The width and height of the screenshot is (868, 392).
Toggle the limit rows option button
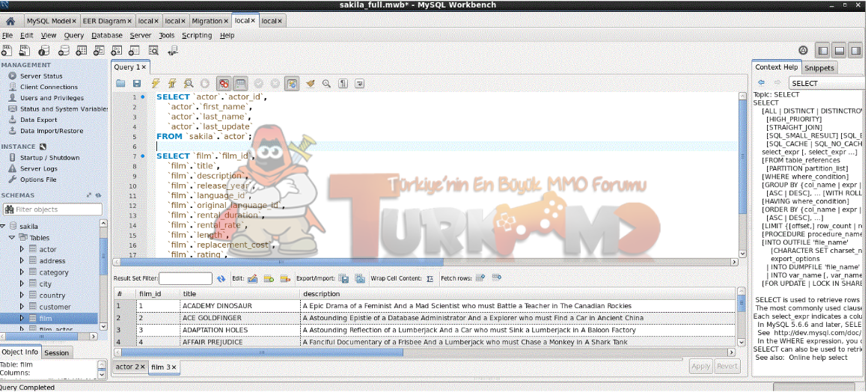[240, 84]
